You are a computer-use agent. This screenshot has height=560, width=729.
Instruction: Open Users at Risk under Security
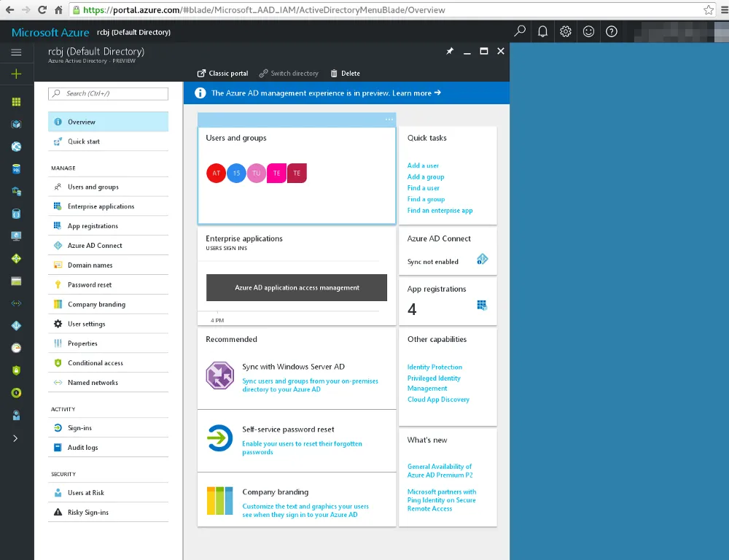pos(109,493)
